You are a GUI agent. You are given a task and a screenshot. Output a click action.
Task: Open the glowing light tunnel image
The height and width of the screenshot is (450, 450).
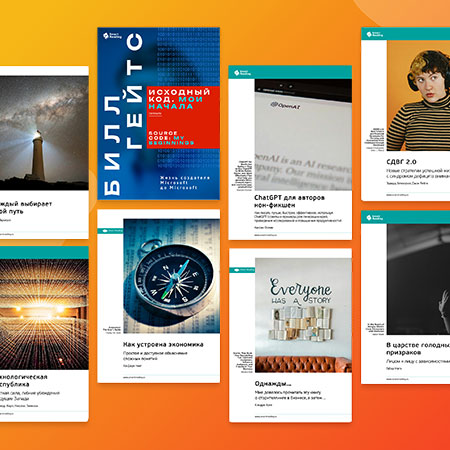[x=44, y=314]
